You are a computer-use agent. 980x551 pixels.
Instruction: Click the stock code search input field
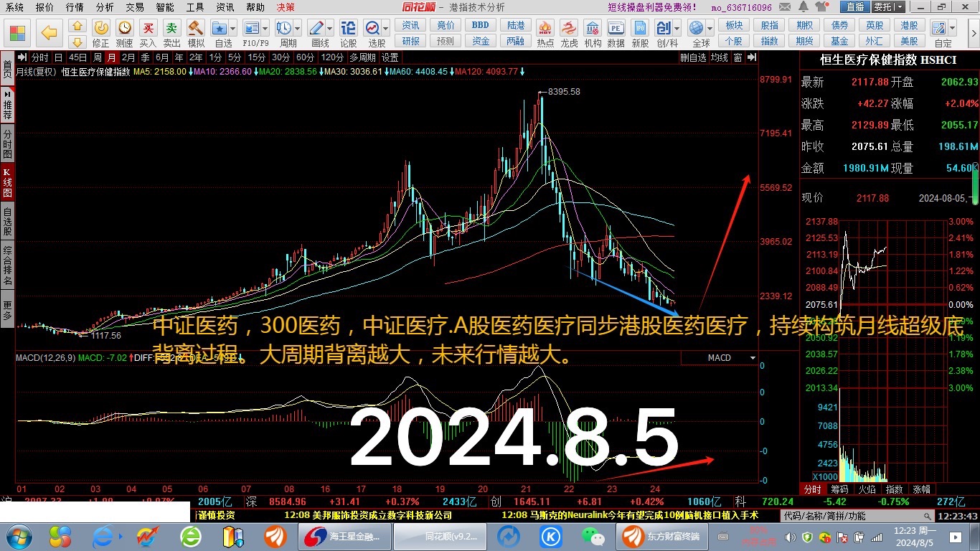tap(857, 516)
